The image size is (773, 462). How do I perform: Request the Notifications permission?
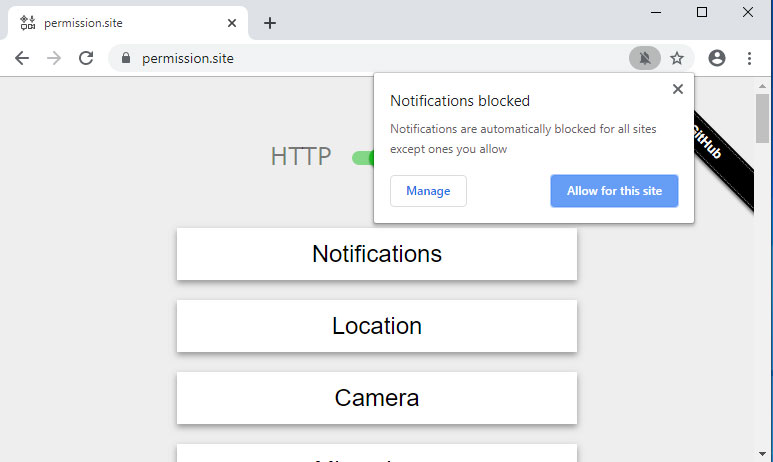coord(377,254)
